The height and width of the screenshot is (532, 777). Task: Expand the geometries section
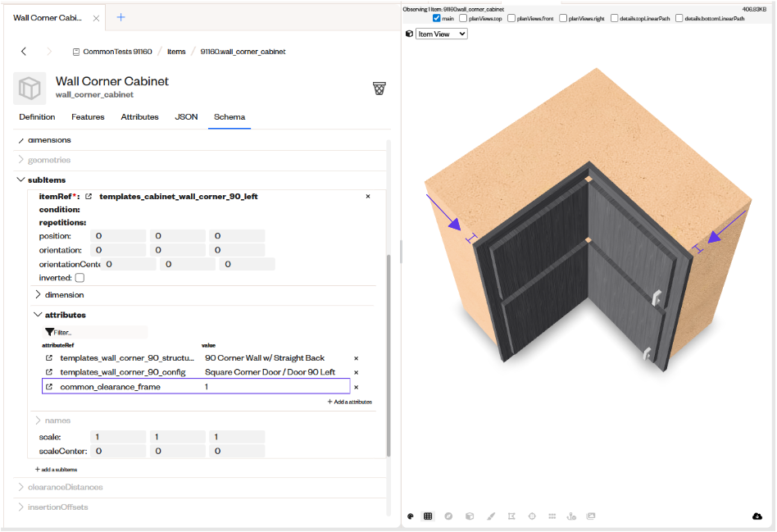point(20,160)
